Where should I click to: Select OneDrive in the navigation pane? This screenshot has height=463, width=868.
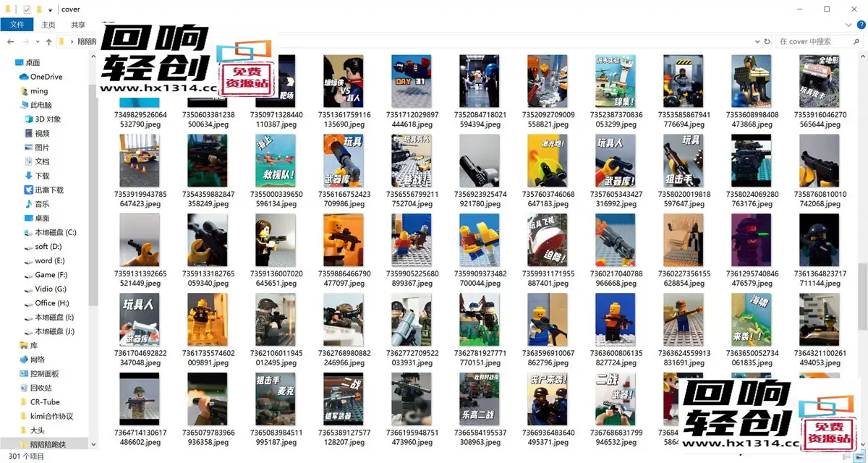tap(46, 77)
